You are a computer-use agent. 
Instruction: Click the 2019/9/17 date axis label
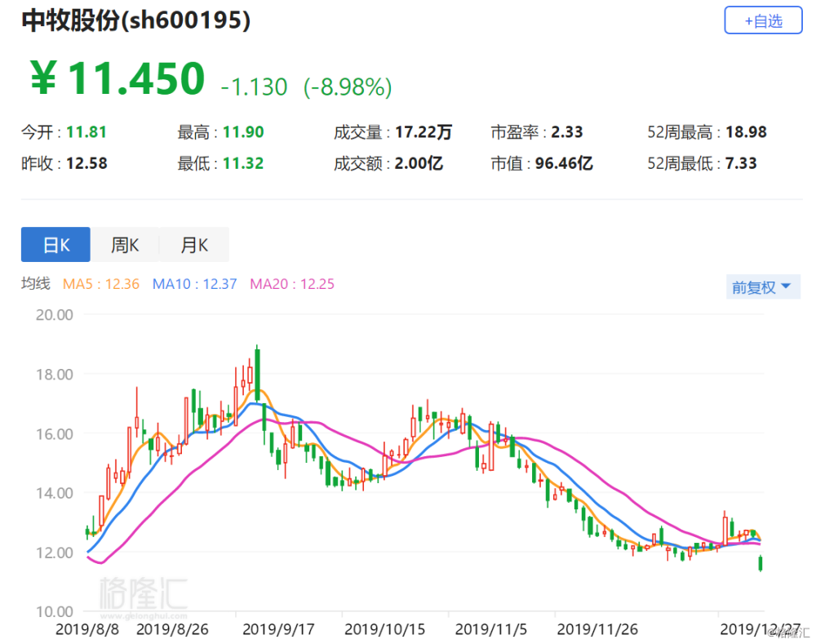point(278,629)
